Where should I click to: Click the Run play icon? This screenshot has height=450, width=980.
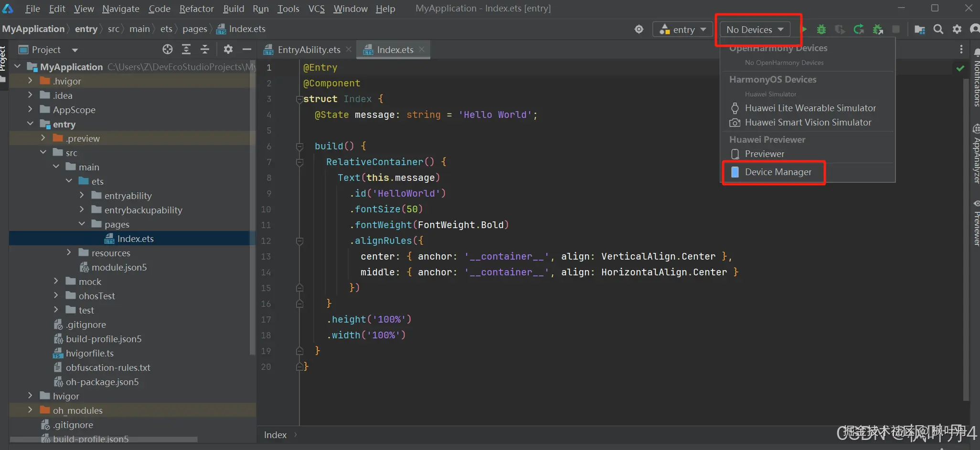[804, 30]
